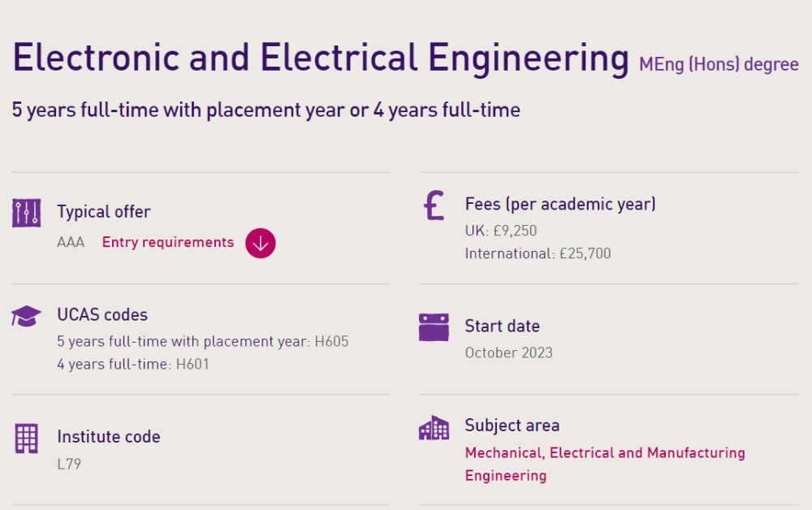
Task: Click the H605 placement year code line
Action: point(203,342)
